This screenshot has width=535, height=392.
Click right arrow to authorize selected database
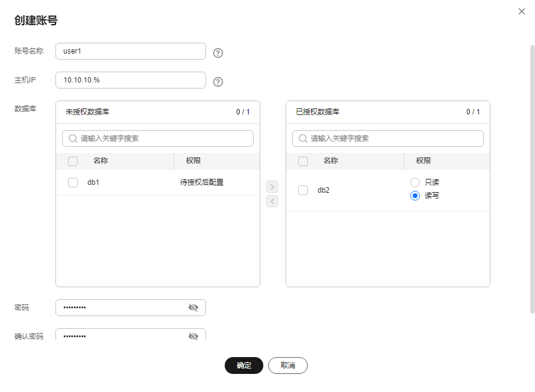[x=272, y=187]
